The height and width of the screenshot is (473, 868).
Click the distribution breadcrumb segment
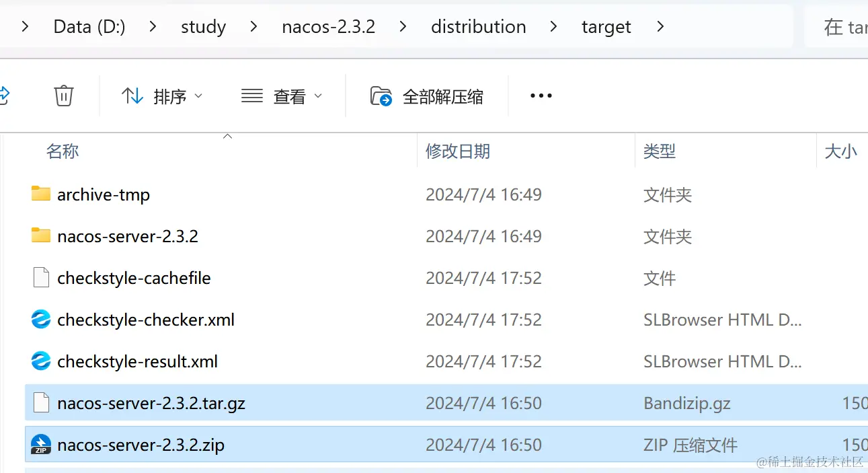click(478, 27)
